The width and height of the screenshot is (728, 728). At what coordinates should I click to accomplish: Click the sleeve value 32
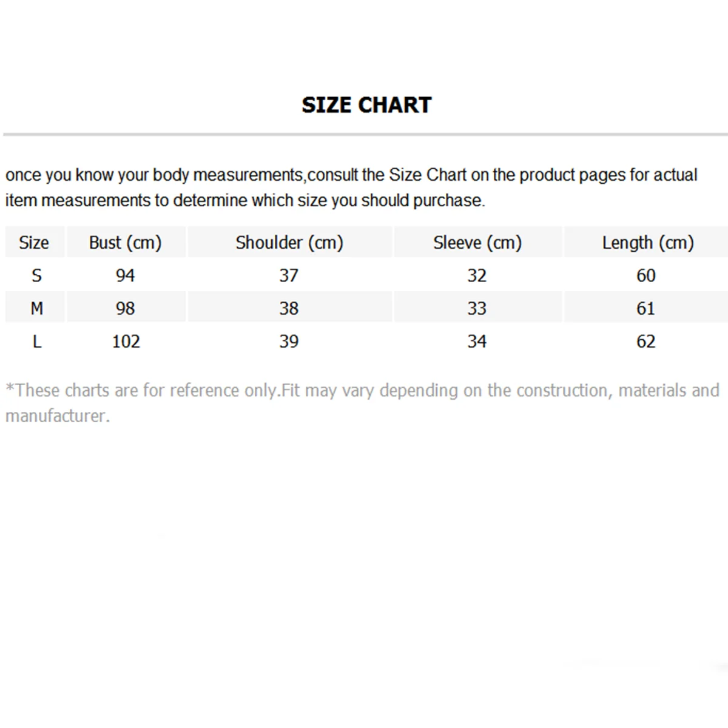click(x=477, y=275)
